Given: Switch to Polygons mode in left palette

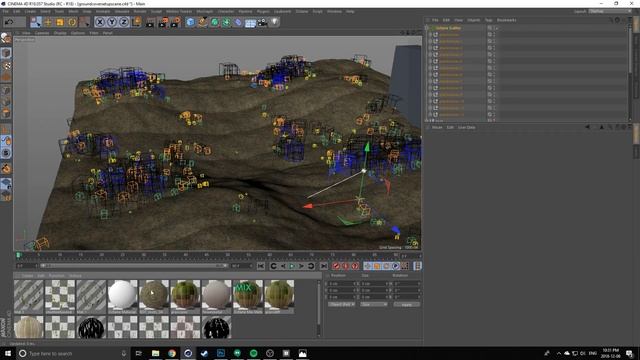Looking at the screenshot, I should [6, 113].
